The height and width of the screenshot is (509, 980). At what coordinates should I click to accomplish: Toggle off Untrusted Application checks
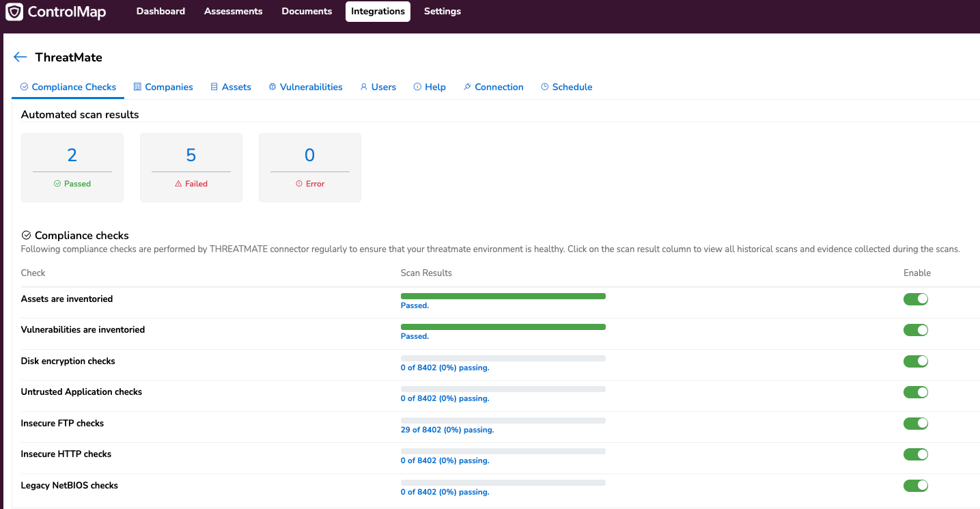(x=916, y=392)
